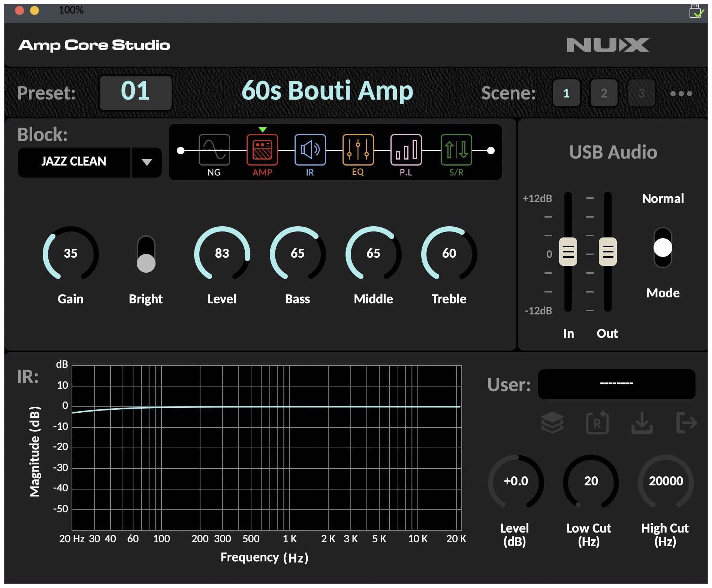Open the IR layers stack icon
Screen dimensions: 712x588
[x=552, y=423]
